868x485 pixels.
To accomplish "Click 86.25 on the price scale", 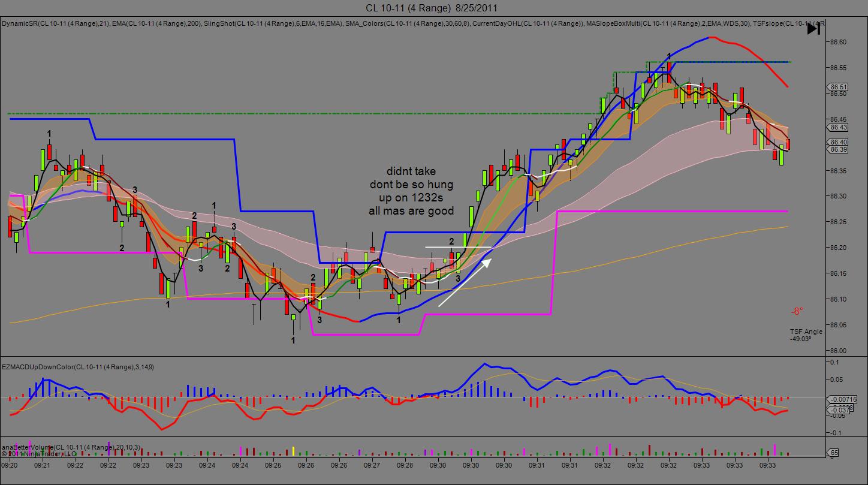I will [838, 222].
